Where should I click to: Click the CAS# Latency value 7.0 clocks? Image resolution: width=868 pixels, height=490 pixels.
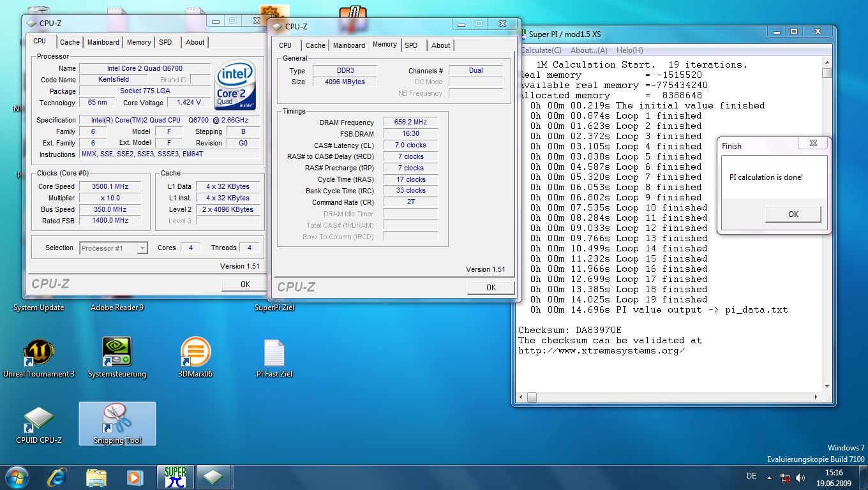[410, 145]
